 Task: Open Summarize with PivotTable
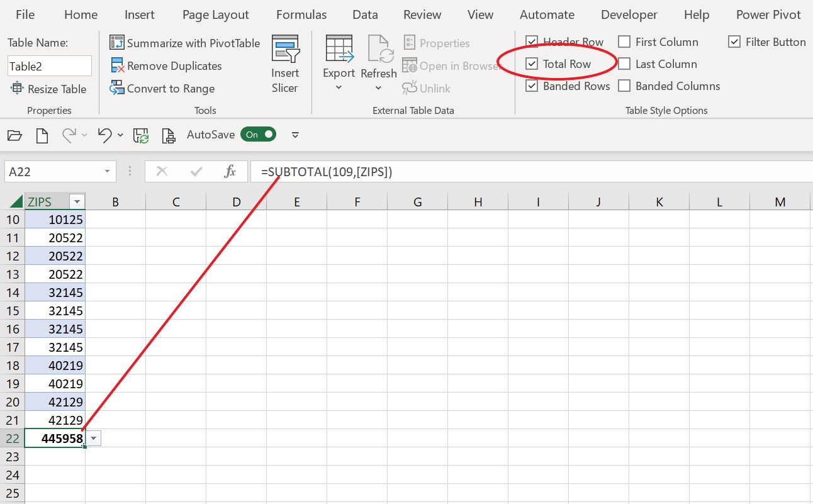pos(184,43)
